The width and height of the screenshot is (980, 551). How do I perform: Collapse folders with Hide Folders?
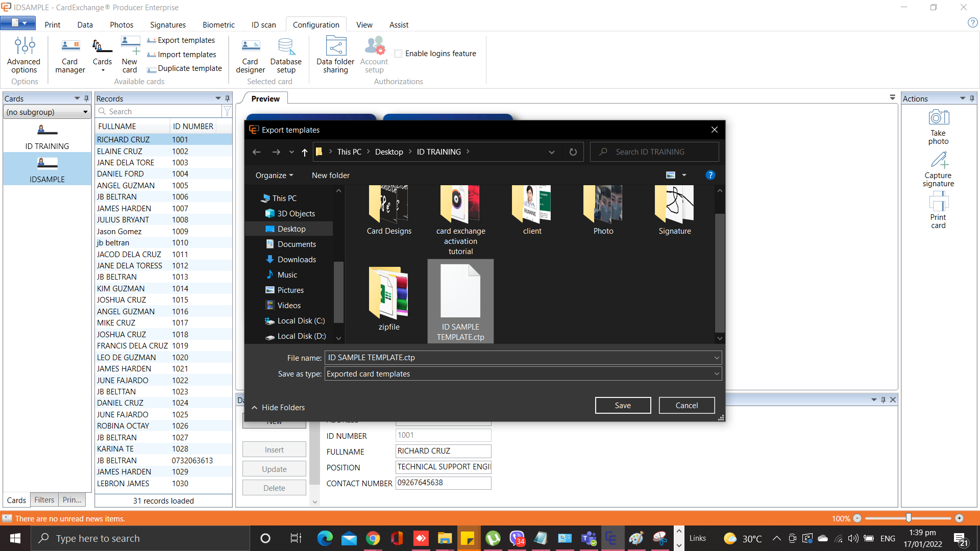[x=278, y=407]
